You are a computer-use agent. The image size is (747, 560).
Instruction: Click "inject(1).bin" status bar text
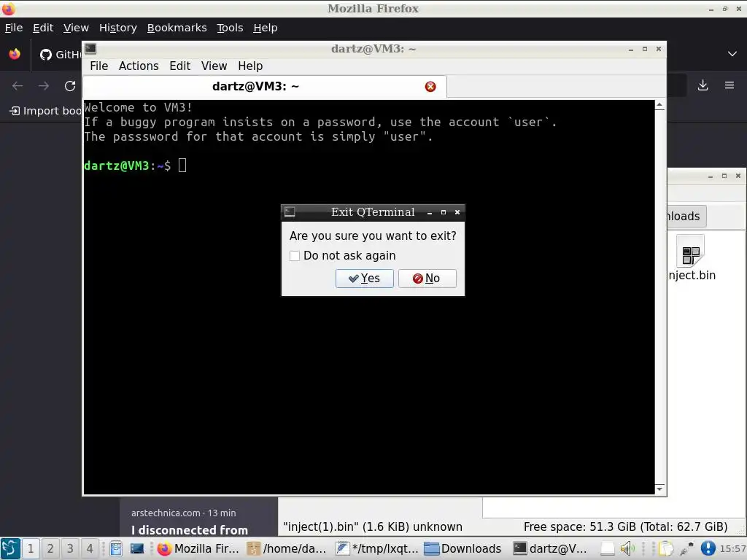(373, 526)
